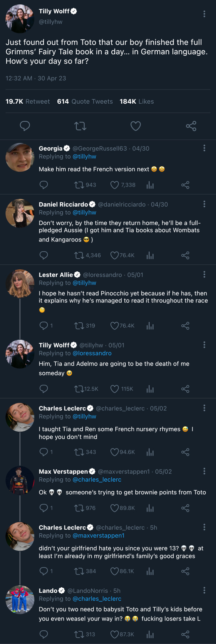
Task: Like Tilly Wolff's main tweet
Action: [136, 126]
